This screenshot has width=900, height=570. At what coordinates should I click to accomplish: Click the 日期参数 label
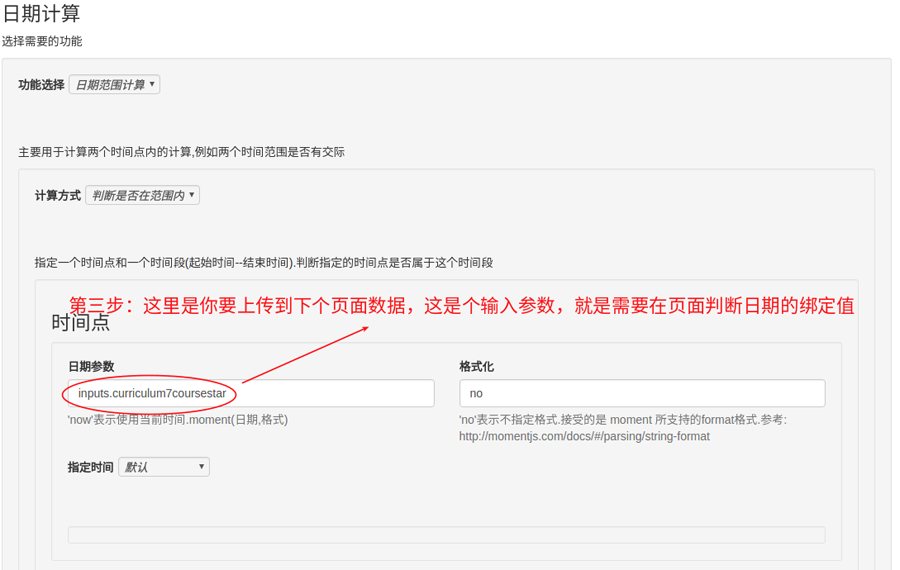tap(91, 366)
